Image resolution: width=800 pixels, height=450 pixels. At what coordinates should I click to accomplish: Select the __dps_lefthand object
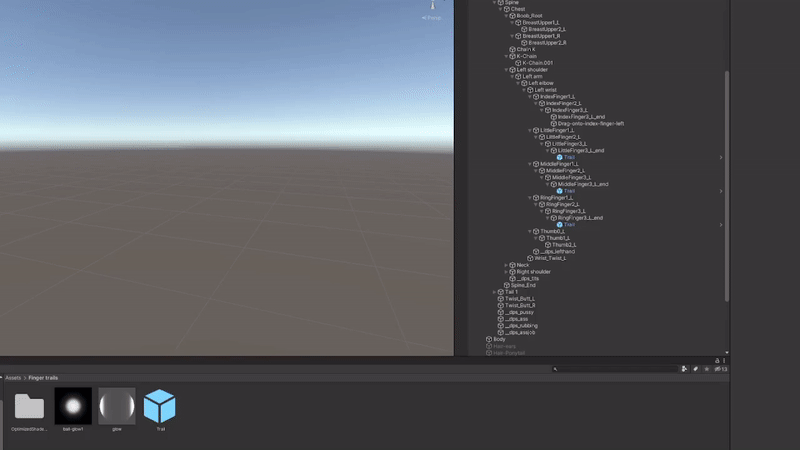(557, 252)
